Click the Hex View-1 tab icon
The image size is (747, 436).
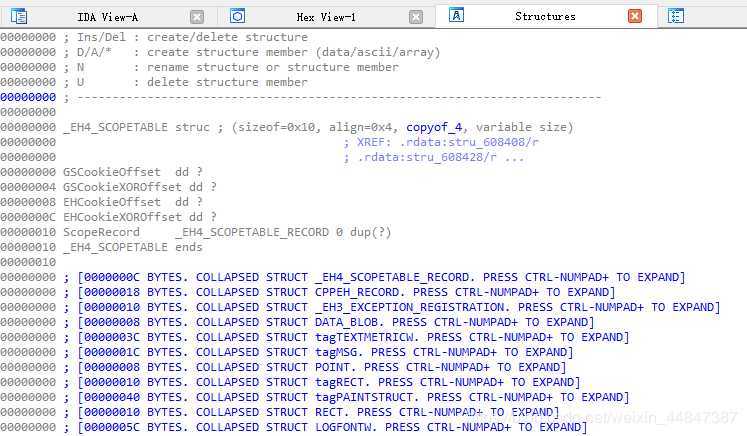tap(237, 16)
